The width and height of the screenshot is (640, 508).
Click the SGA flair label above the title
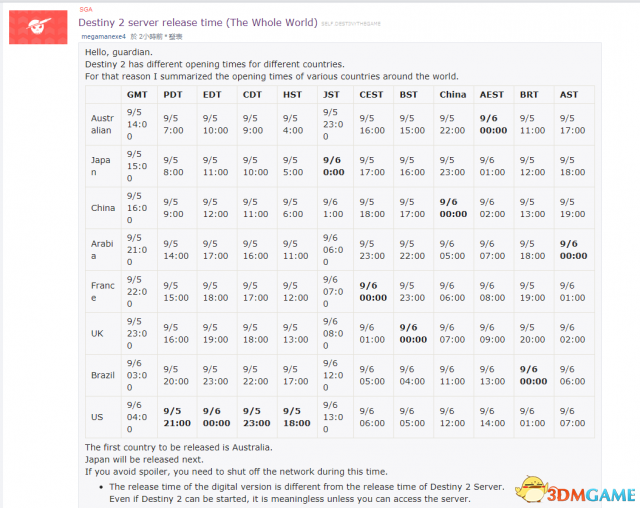[86, 9]
